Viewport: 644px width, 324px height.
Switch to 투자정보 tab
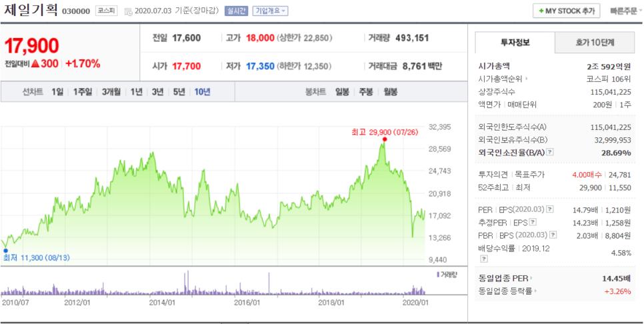[515, 43]
